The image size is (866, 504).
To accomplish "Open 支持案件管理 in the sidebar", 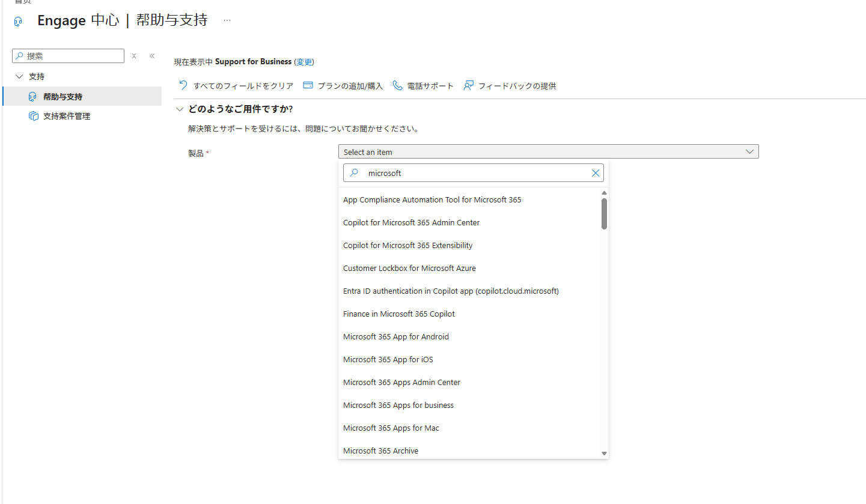I will (x=82, y=116).
